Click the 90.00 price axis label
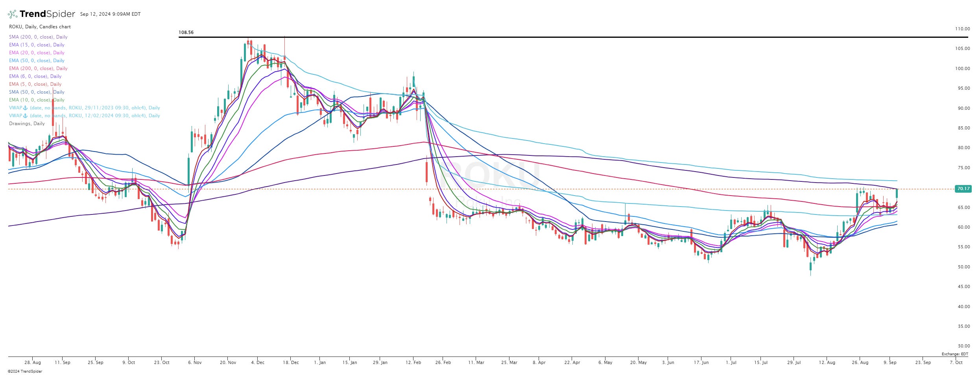 [x=963, y=108]
